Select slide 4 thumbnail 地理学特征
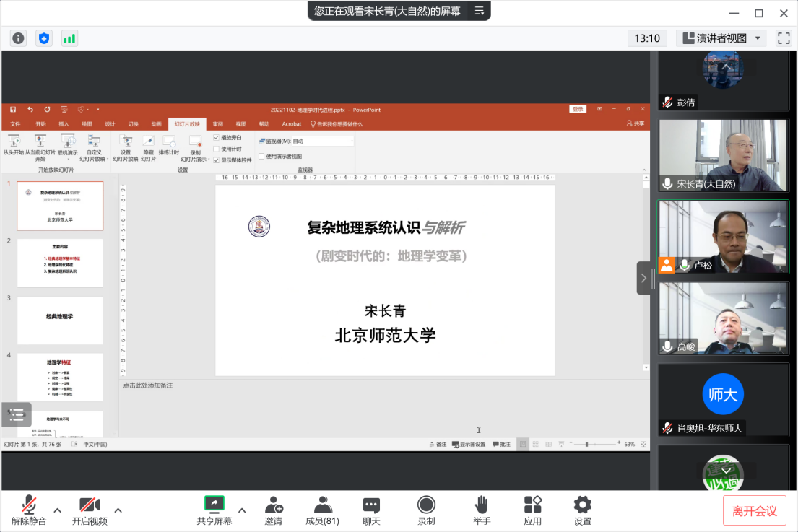 [60, 378]
